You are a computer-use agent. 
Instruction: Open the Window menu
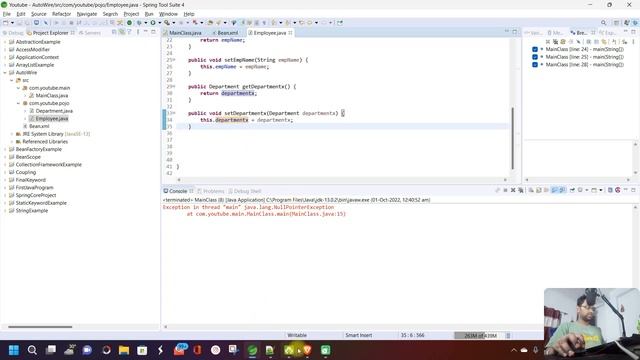click(168, 14)
